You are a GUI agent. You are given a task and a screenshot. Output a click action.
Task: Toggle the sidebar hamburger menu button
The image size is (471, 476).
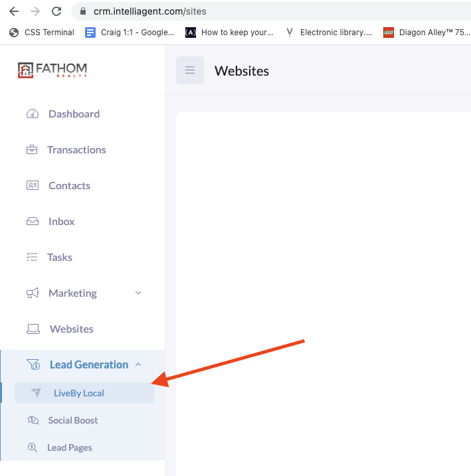(190, 70)
